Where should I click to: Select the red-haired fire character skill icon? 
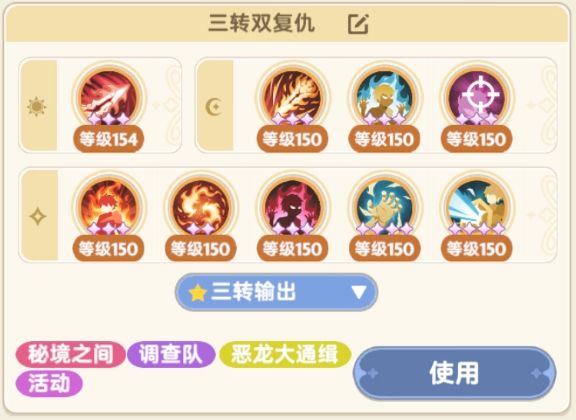tap(109, 208)
